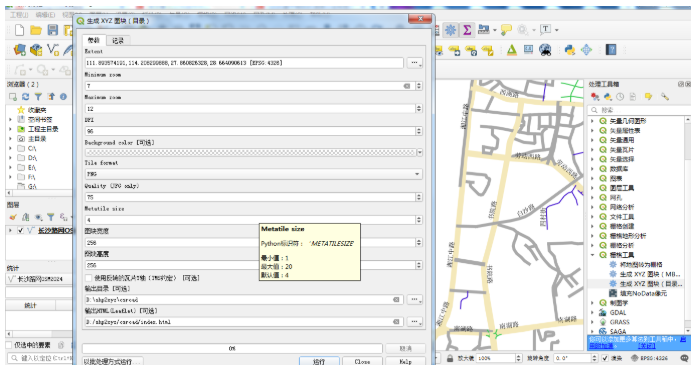
Task: Expand the 矢量几何图形 toolbox group
Action: pos(593,121)
